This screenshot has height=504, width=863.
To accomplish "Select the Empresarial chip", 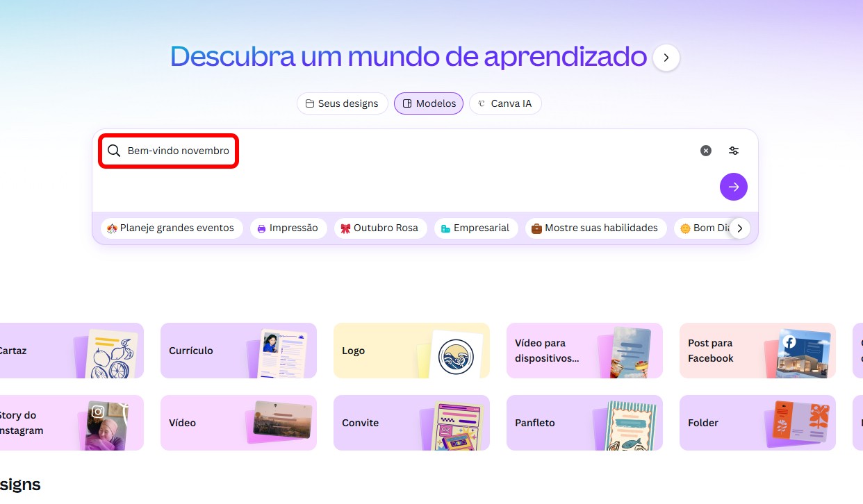I will coord(476,228).
